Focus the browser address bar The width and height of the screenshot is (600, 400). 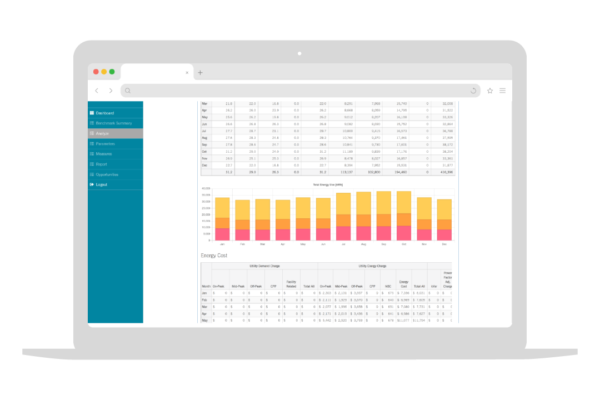tap(300, 90)
